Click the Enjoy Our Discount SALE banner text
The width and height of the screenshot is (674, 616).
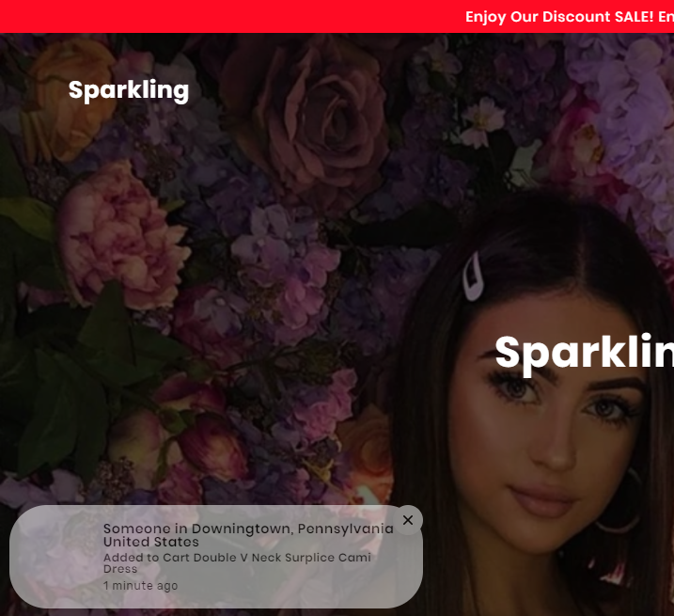coord(569,17)
